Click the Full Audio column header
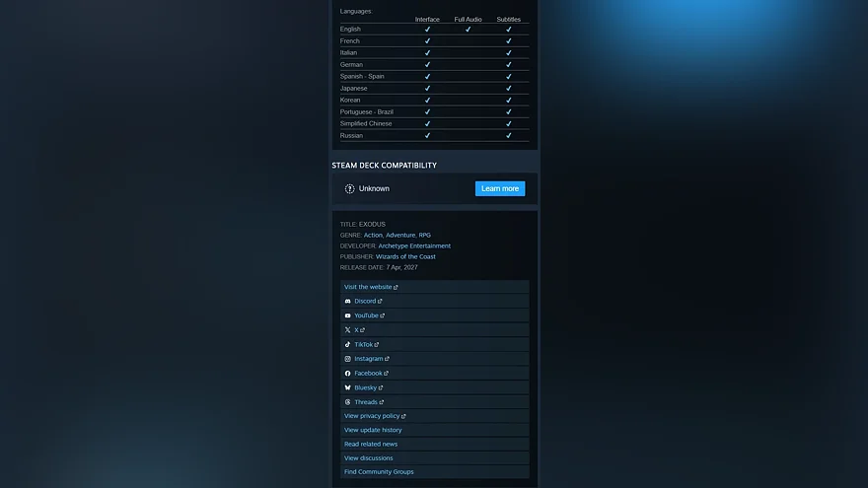Viewport: 868px width, 488px height. (x=468, y=20)
